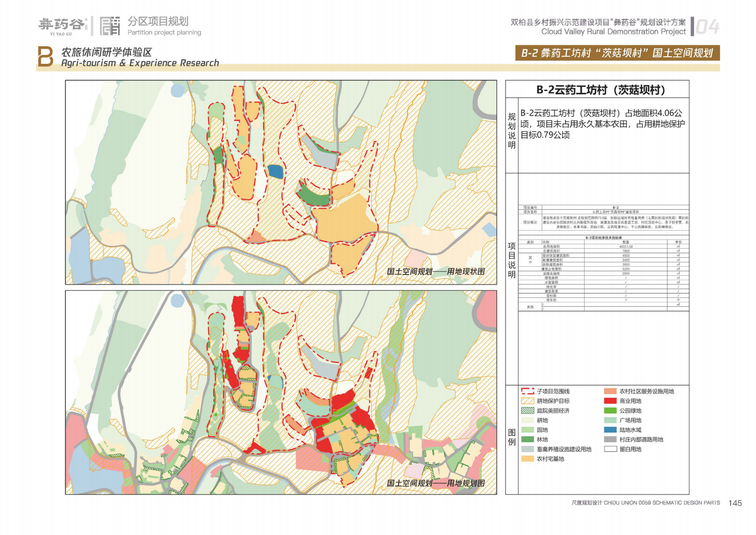The image size is (756, 535).
Task: Click the gray 村庄内部道路用地 legend swatch
Action: [610, 439]
